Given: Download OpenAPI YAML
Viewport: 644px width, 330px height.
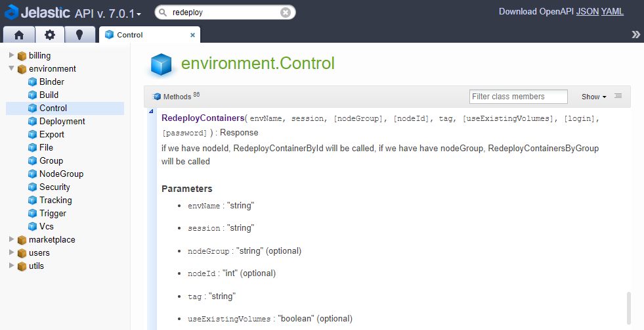Looking at the screenshot, I should pos(612,12).
